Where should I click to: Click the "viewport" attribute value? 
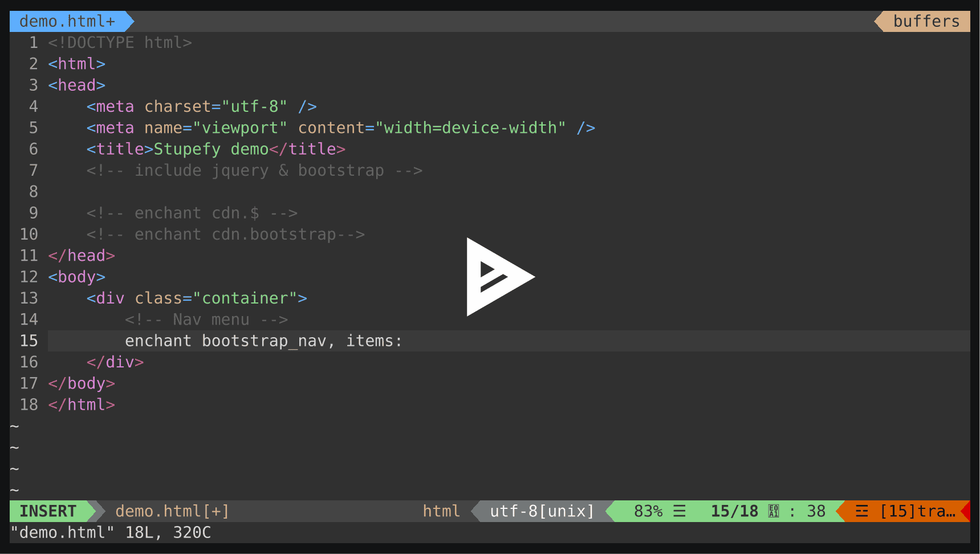click(239, 128)
